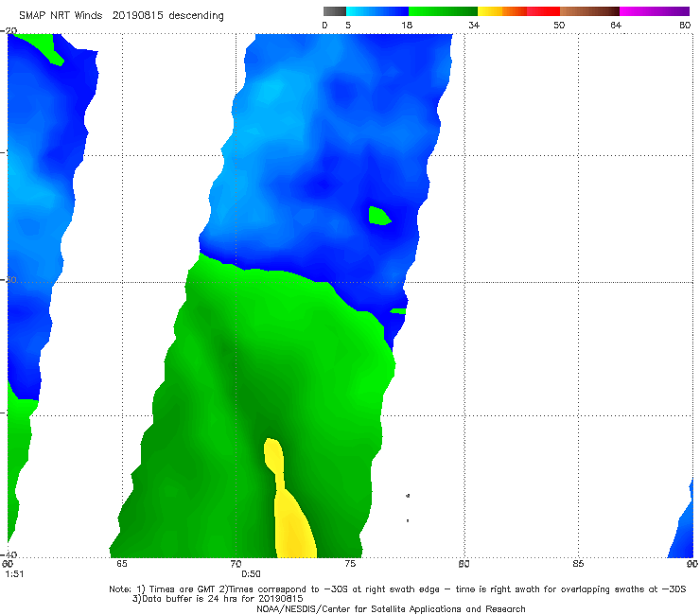Viewport: 700px width, 615px height.
Task: Click the "65" longitude axis label
Action: click(121, 564)
